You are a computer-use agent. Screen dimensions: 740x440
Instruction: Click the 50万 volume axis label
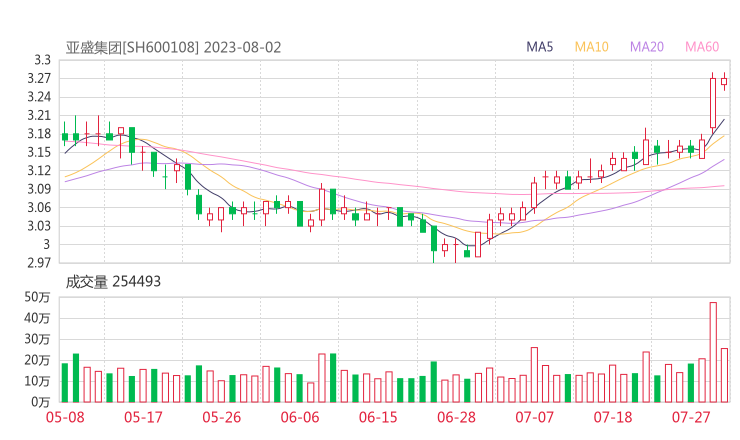(x=37, y=297)
